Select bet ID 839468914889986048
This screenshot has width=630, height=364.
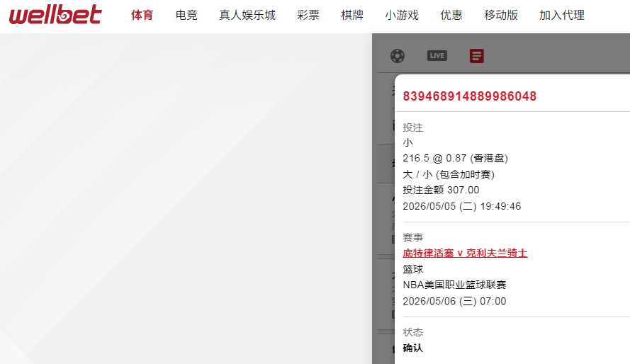470,96
